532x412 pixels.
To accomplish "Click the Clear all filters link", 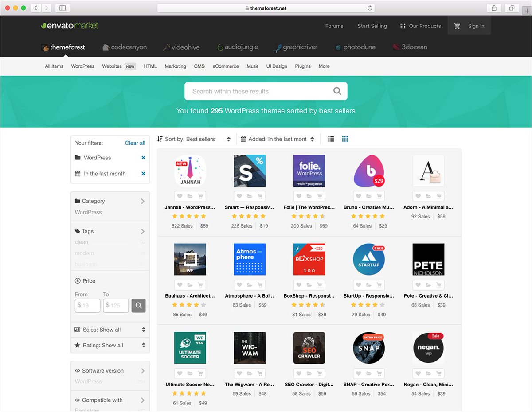I will 135,143.
